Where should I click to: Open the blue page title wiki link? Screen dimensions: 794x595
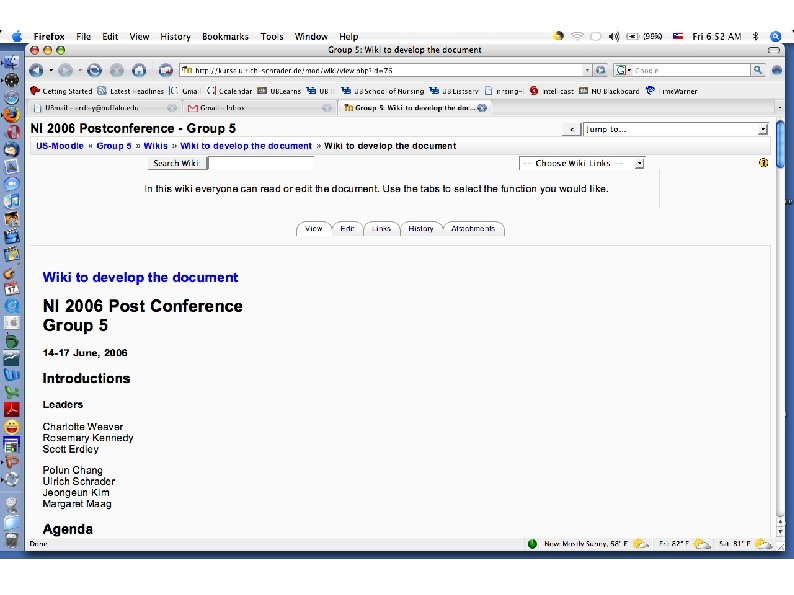click(140, 277)
